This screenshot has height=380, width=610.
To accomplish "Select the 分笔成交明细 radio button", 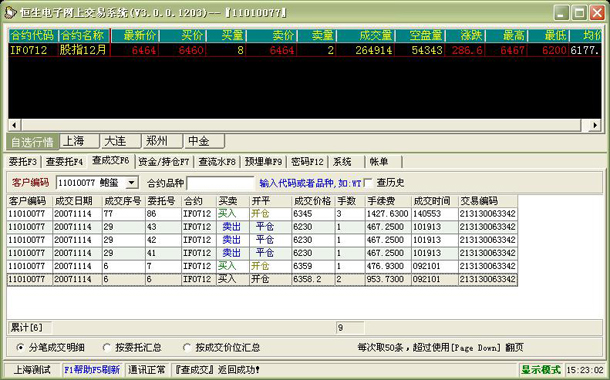I will [20, 347].
